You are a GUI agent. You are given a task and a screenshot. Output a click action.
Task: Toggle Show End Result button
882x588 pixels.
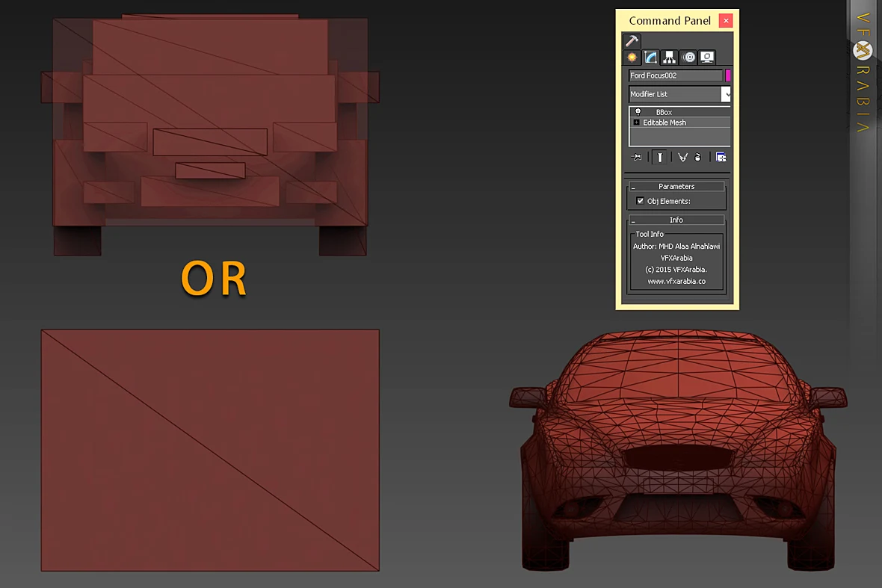[x=660, y=158]
